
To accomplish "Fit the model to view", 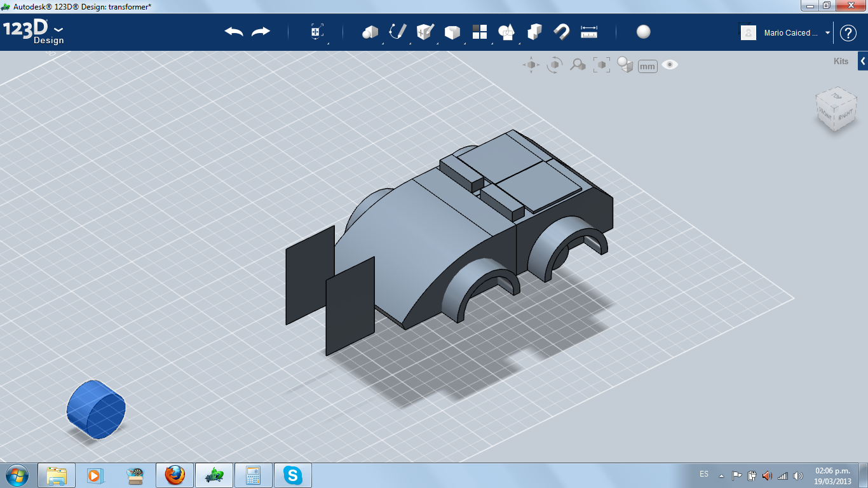I will pyautogui.click(x=601, y=65).
